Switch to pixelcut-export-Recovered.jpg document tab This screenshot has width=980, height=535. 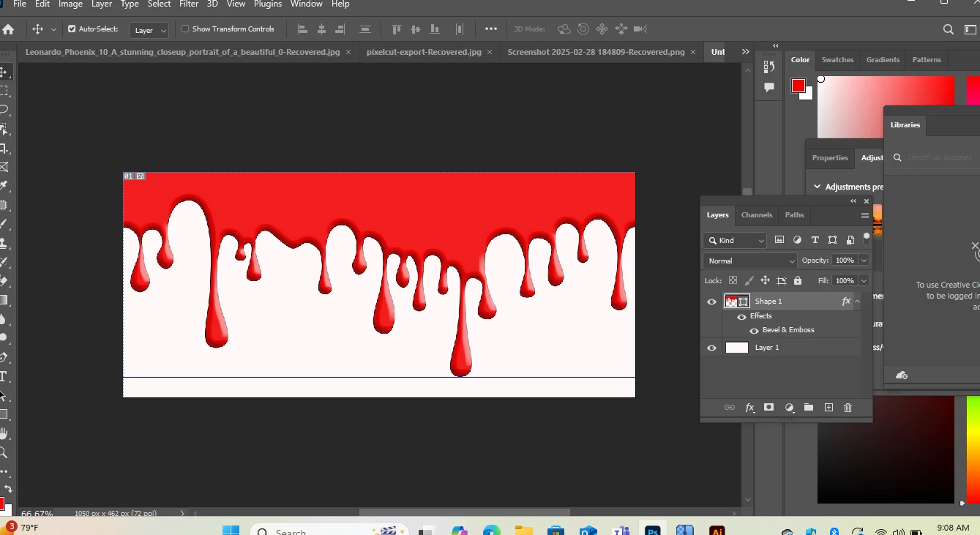pos(424,52)
